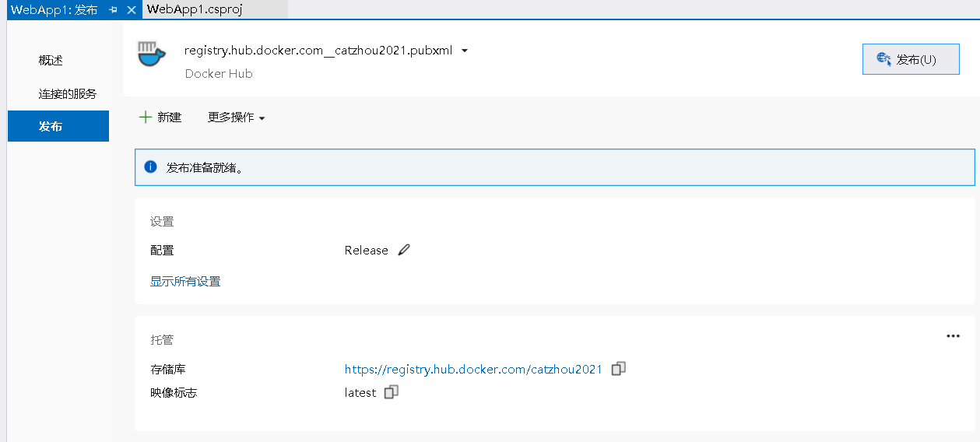Click the blue info icon in banner
The image size is (980, 442).
coord(151,167)
